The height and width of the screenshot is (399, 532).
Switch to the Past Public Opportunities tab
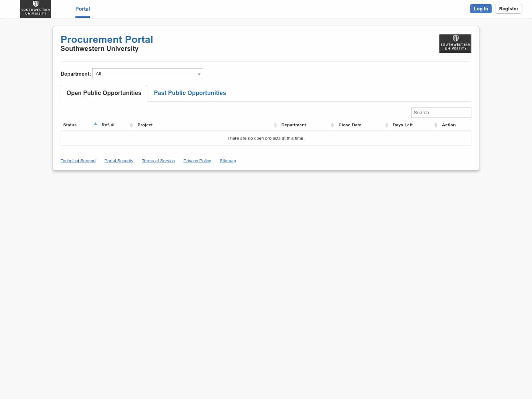tap(190, 93)
